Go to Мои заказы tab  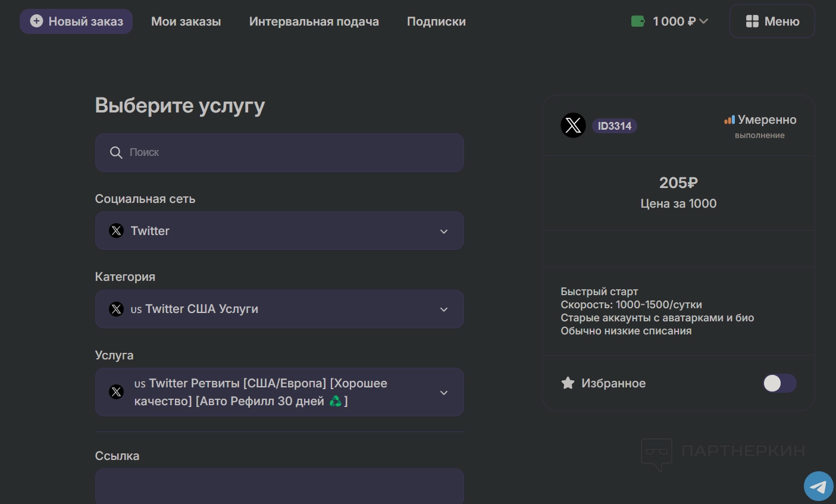pos(186,21)
